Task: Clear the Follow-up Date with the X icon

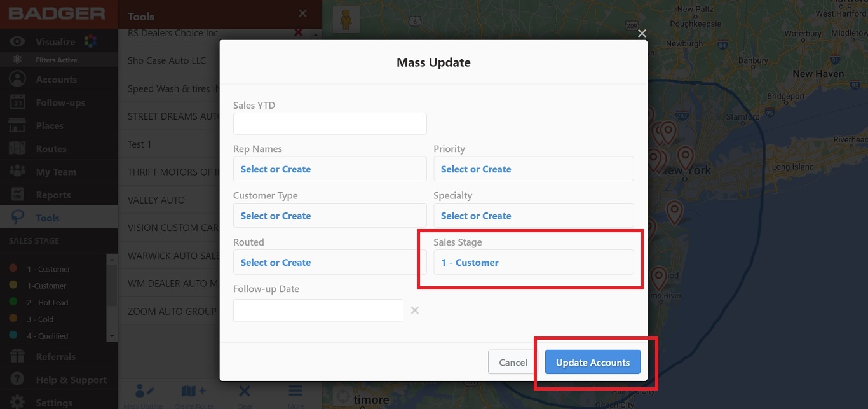Action: coord(414,310)
